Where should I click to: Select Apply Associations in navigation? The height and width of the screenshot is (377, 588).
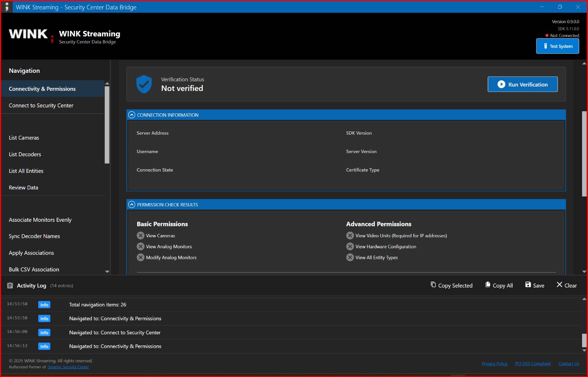coord(53,253)
